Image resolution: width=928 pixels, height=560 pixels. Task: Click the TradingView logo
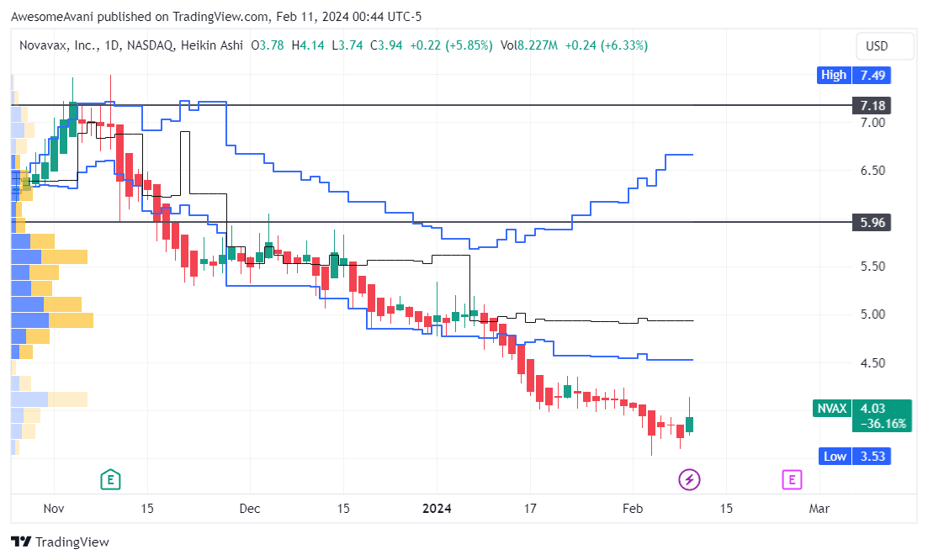(x=61, y=542)
